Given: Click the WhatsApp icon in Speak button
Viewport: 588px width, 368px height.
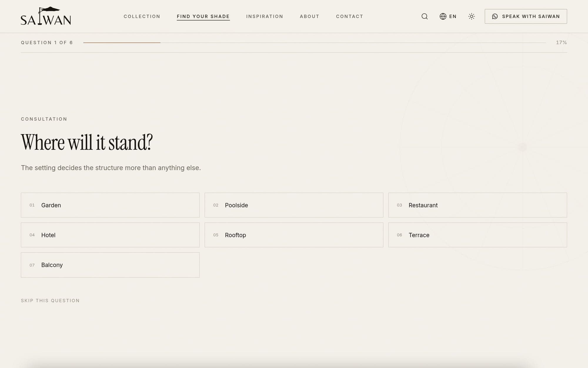Looking at the screenshot, I should pyautogui.click(x=495, y=16).
